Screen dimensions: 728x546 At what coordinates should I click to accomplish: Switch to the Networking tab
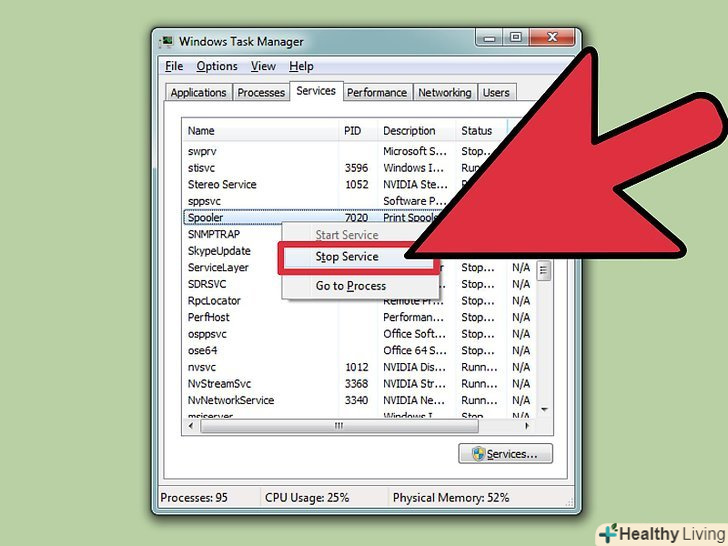(445, 92)
